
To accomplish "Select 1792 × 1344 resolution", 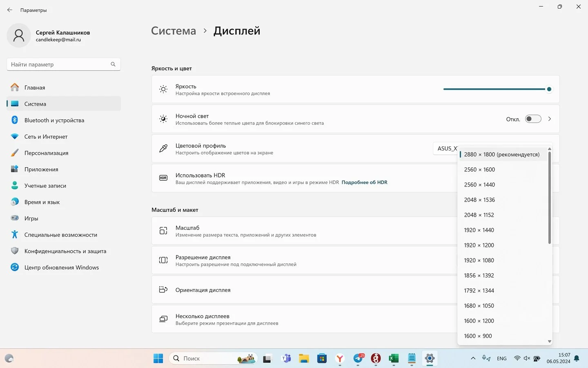I will coord(503,291).
